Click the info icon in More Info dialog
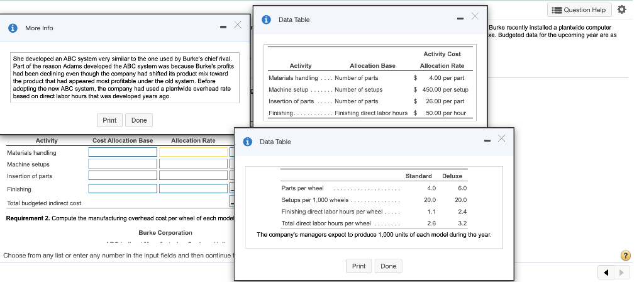The image size is (644, 282). 13,28
